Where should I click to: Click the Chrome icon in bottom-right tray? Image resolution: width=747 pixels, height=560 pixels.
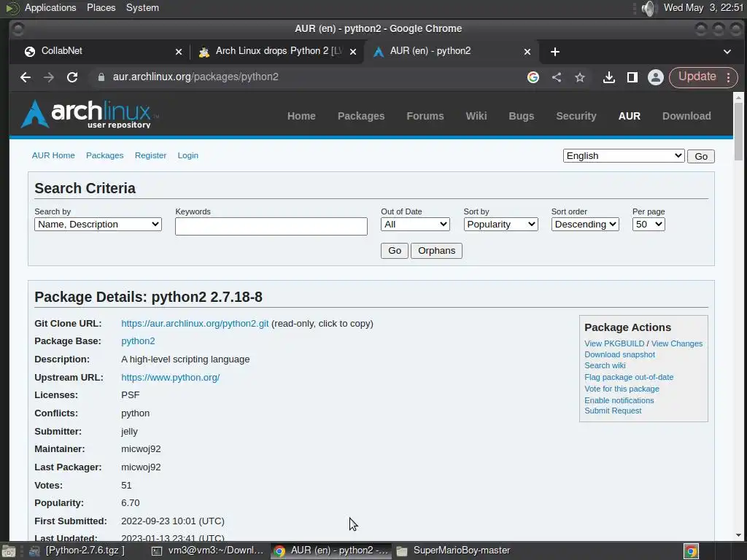[x=692, y=551]
